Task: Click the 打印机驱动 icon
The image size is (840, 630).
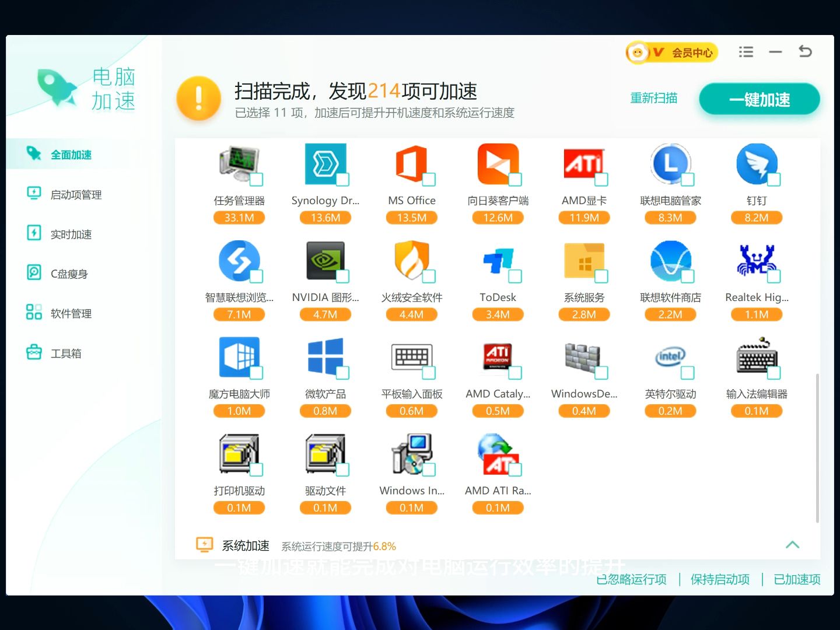Action: [x=239, y=454]
